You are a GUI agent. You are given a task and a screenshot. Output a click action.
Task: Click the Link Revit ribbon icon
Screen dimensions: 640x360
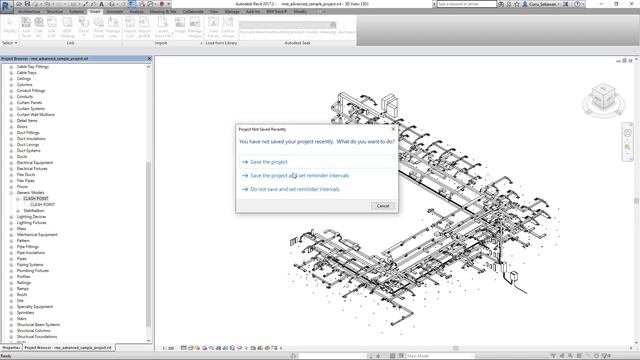[x=26, y=27]
